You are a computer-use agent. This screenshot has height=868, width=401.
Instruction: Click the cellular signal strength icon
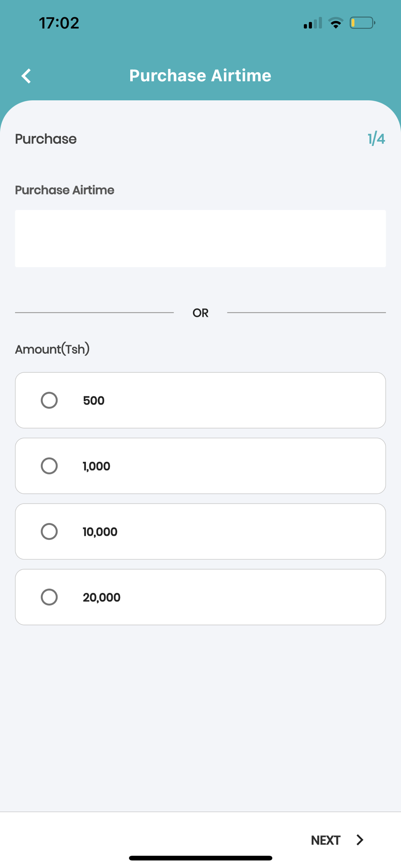point(312,23)
